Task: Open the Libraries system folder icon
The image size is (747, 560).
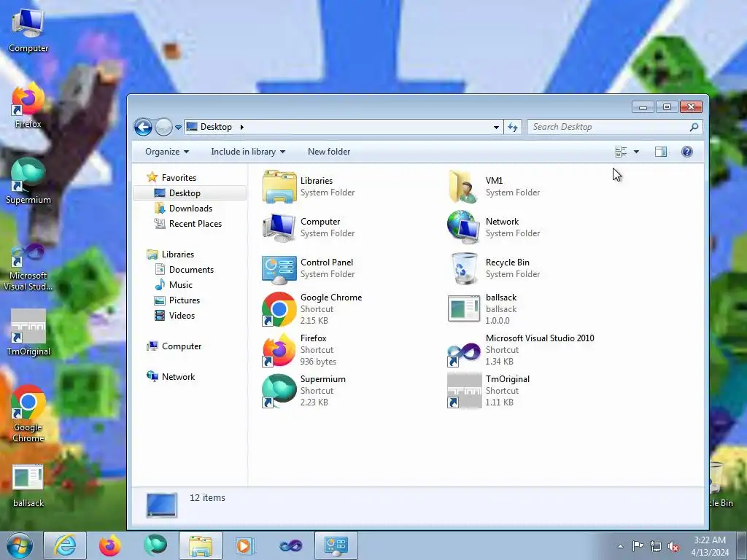Action: pyautogui.click(x=279, y=187)
